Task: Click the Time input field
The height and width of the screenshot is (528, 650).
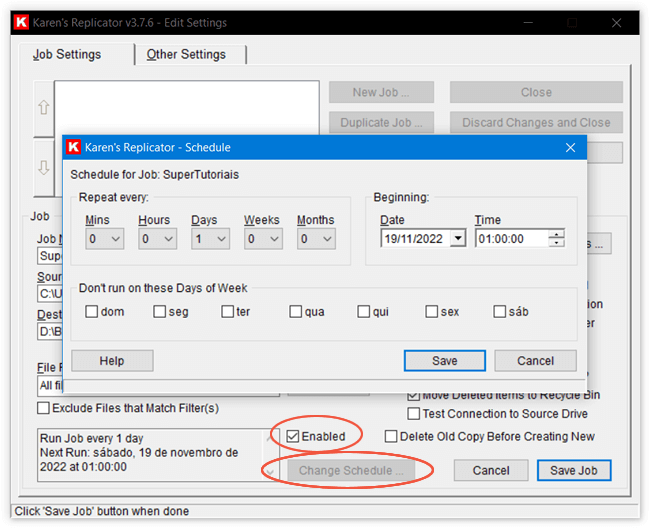Action: [x=511, y=239]
